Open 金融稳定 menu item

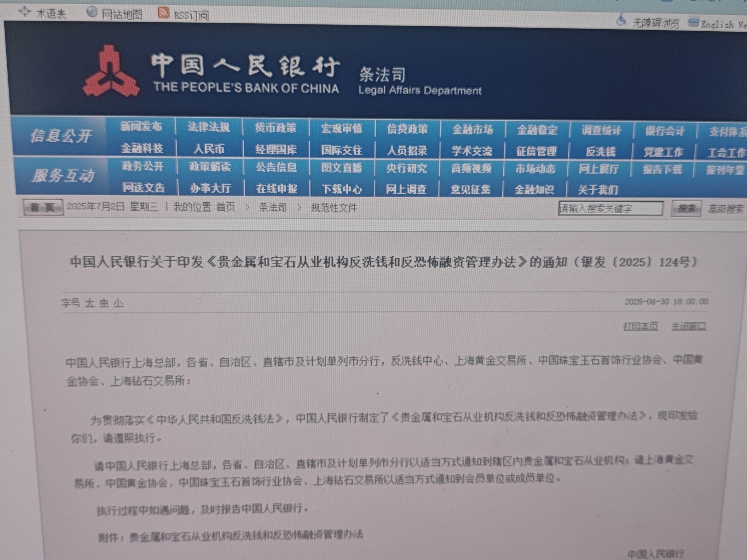(x=537, y=130)
